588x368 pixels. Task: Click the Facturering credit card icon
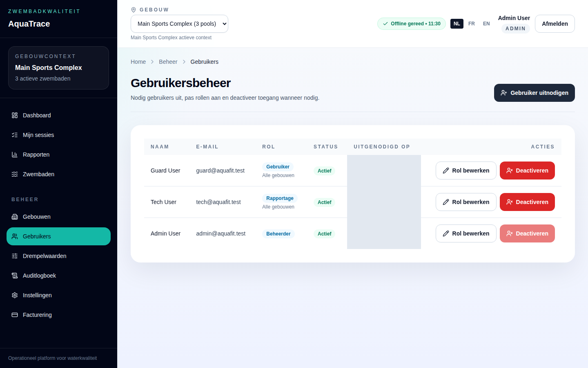click(15, 315)
